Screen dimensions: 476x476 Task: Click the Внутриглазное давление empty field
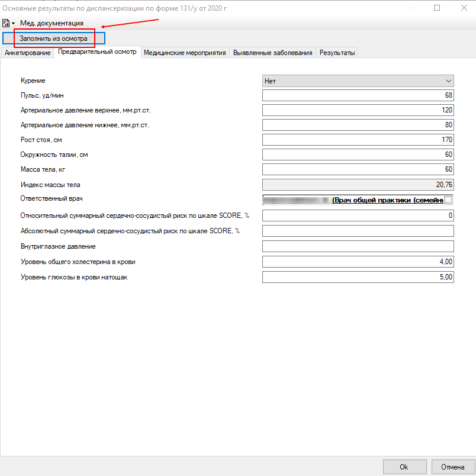tap(358, 246)
